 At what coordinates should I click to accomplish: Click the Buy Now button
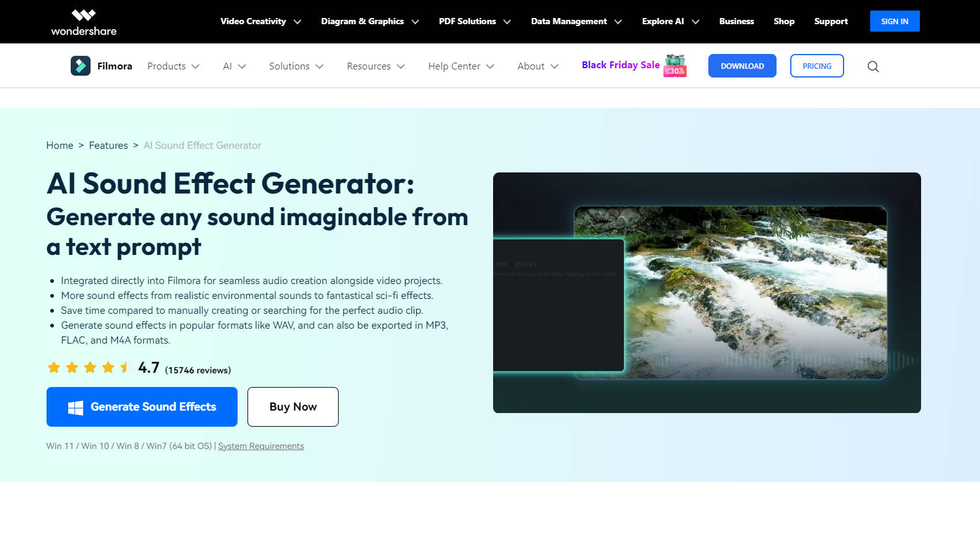pyautogui.click(x=293, y=407)
